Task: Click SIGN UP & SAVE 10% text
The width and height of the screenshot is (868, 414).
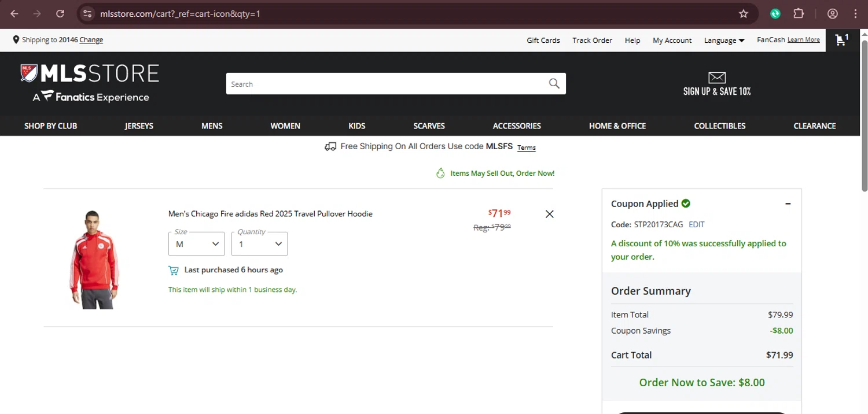Action: tap(717, 91)
